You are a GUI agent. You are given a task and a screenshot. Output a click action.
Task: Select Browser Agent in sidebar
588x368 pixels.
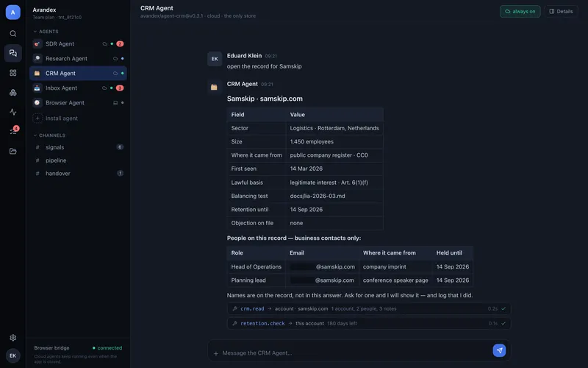pyautogui.click(x=78, y=102)
